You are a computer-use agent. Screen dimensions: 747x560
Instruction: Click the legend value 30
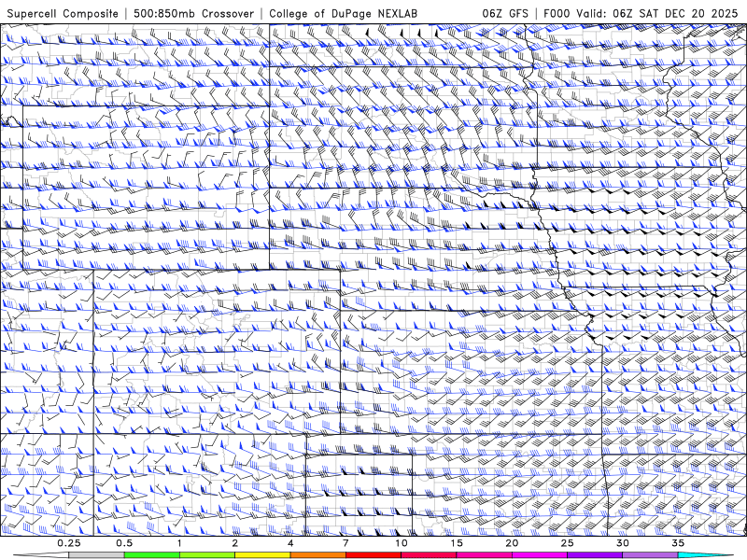[x=623, y=543]
